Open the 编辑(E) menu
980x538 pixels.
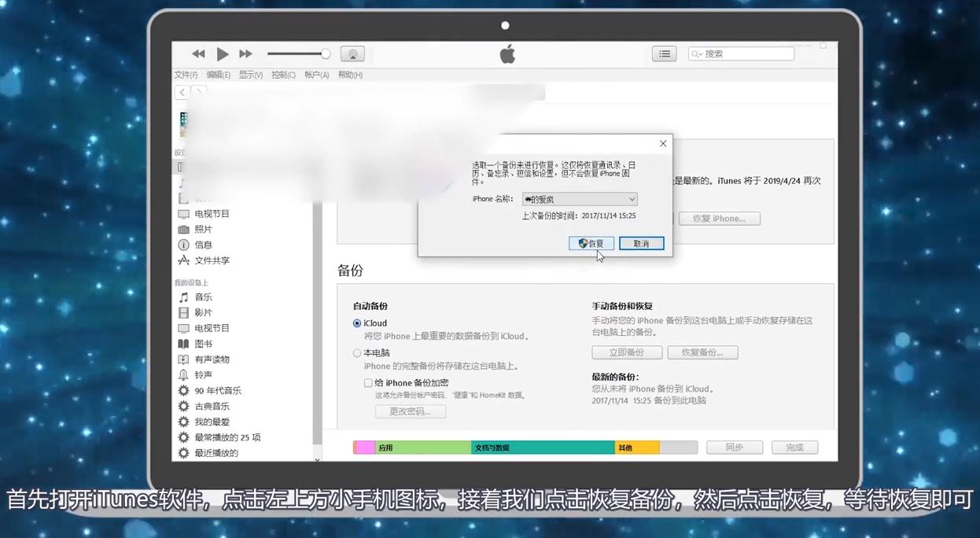click(x=218, y=75)
